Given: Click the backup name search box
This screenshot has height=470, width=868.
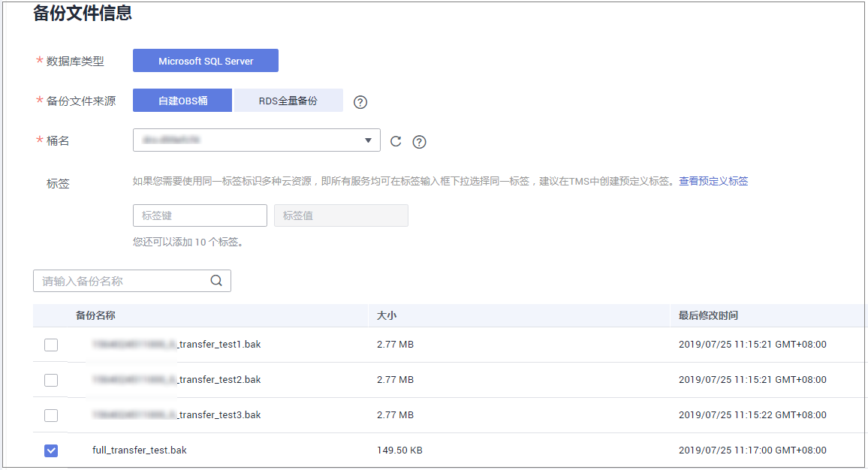Looking at the screenshot, I should coord(131,281).
